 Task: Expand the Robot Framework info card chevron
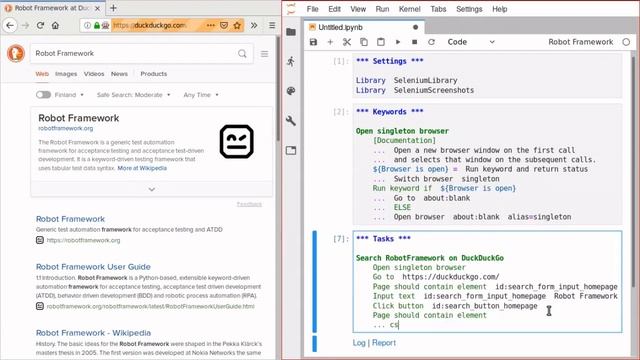(151, 189)
